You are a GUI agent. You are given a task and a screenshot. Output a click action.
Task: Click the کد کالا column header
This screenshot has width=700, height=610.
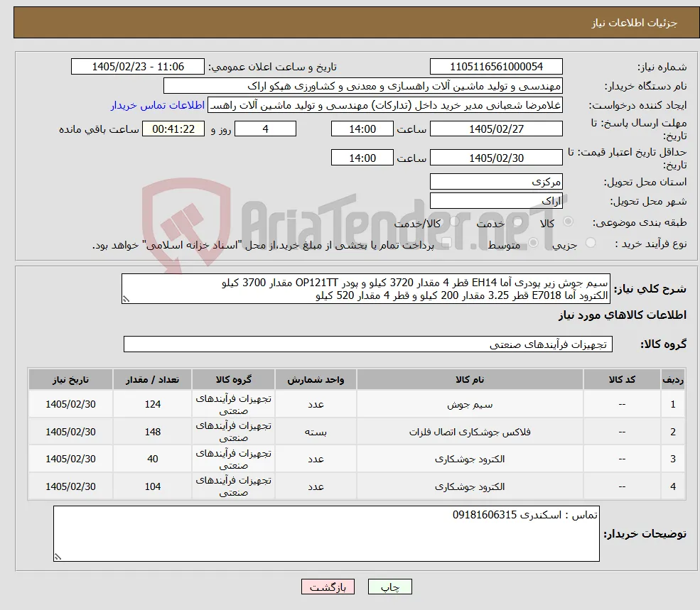tap(622, 379)
